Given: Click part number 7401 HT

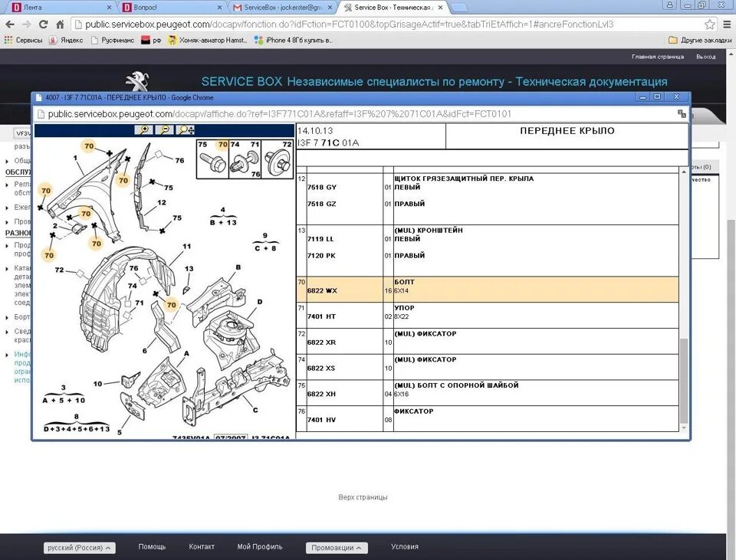Looking at the screenshot, I should coord(321,316).
